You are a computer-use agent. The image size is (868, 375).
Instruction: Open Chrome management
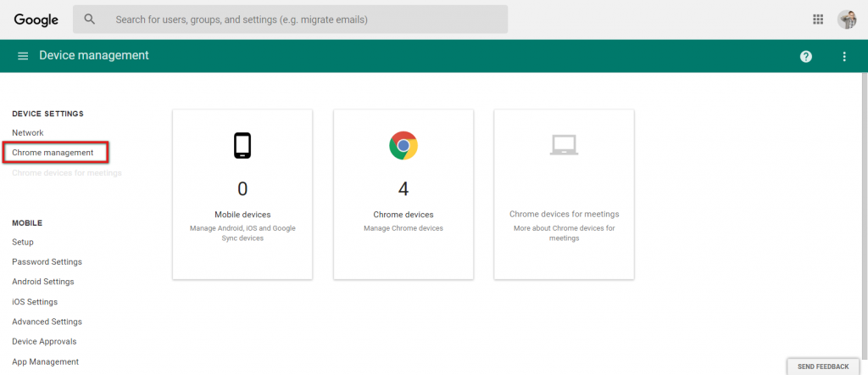[x=53, y=153]
